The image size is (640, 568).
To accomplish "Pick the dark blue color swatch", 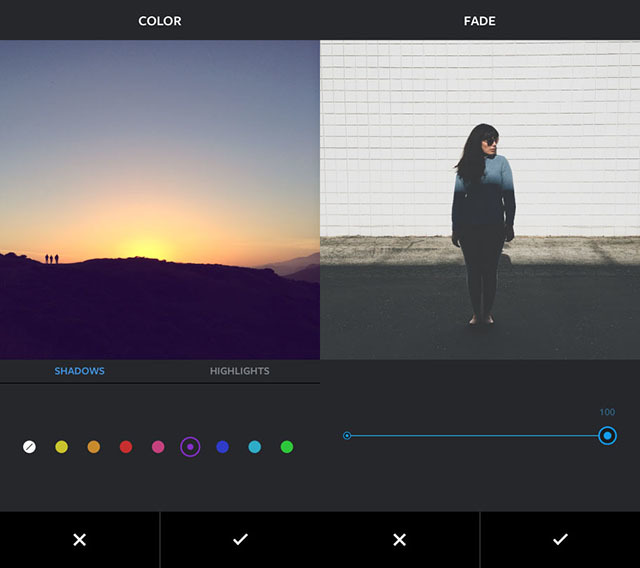I will [222, 447].
